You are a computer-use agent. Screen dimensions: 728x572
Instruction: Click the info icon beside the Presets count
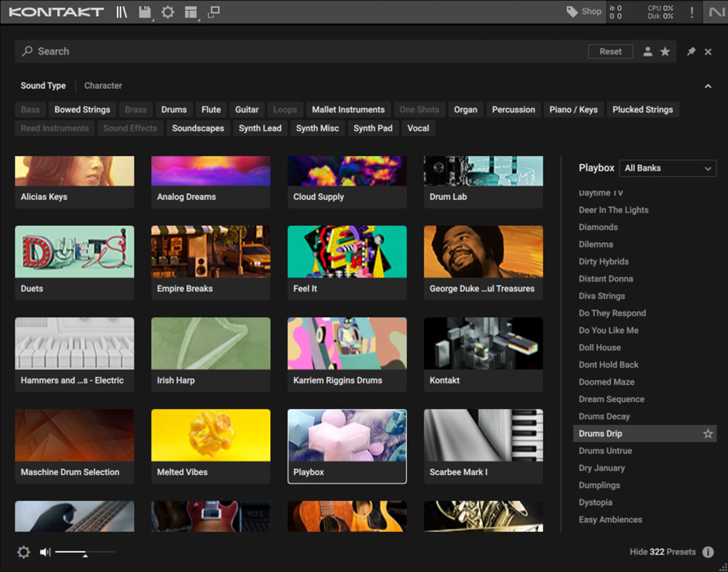[708, 552]
